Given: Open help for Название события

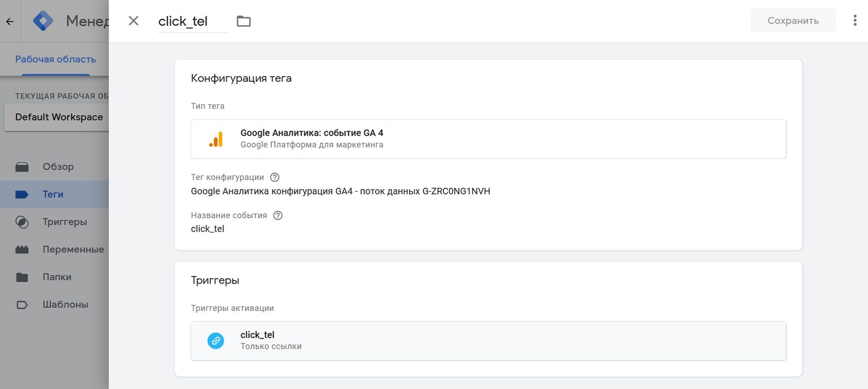Looking at the screenshot, I should [278, 216].
